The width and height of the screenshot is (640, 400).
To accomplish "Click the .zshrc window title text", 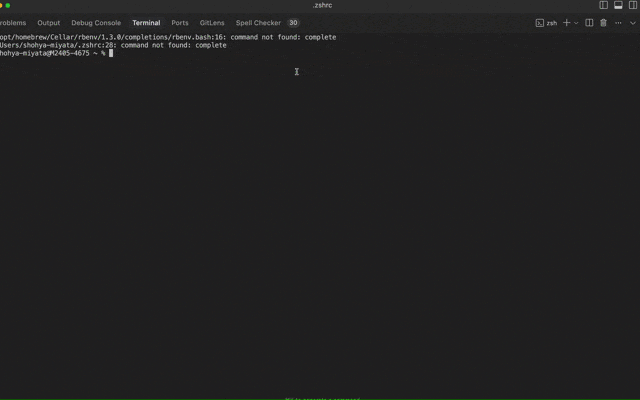I will pos(322,5).
